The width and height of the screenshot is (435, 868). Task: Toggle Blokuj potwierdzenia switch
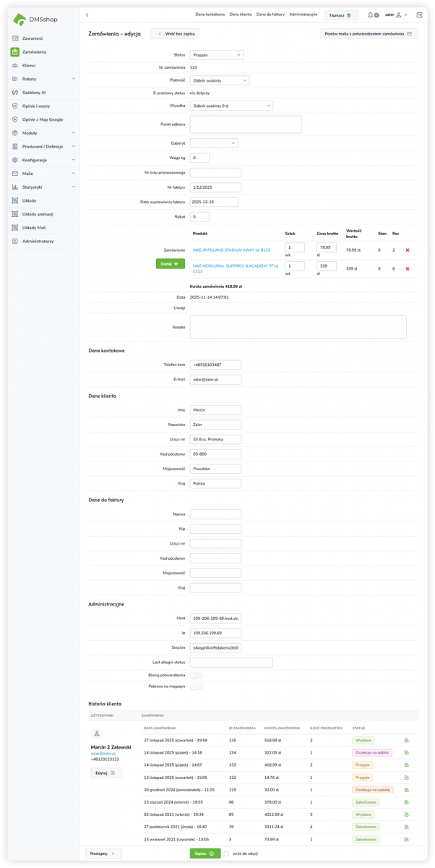click(196, 675)
